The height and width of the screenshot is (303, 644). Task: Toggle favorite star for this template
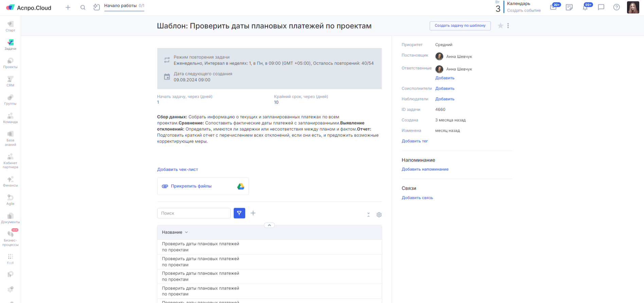point(500,26)
